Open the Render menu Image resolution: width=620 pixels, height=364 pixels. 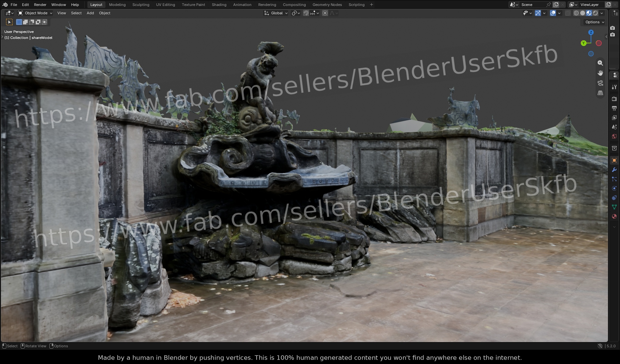[x=40, y=4]
